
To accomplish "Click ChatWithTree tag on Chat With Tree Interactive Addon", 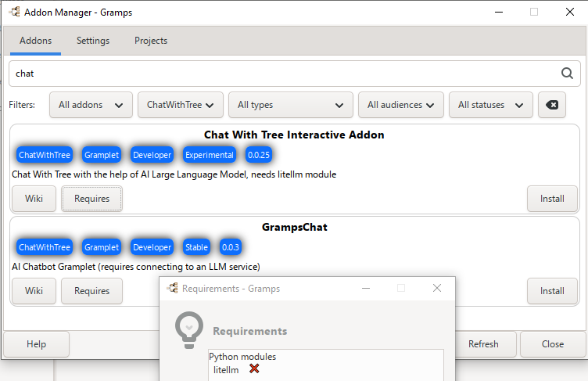I will (x=45, y=155).
